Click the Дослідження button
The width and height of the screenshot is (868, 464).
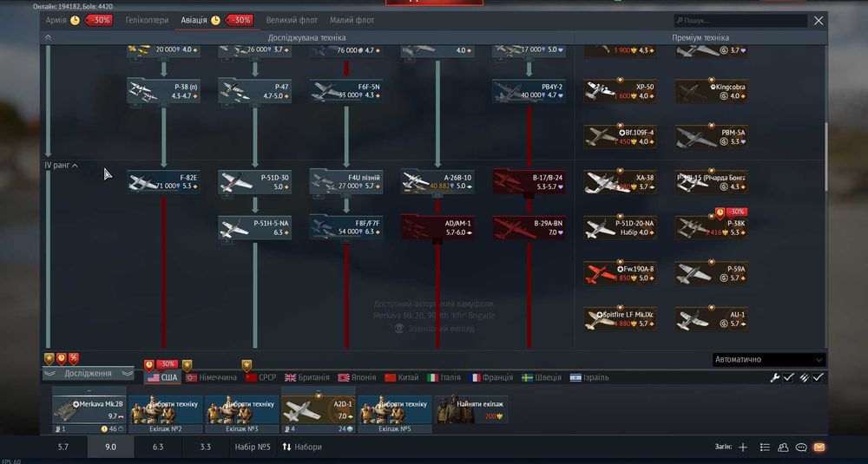(88, 374)
